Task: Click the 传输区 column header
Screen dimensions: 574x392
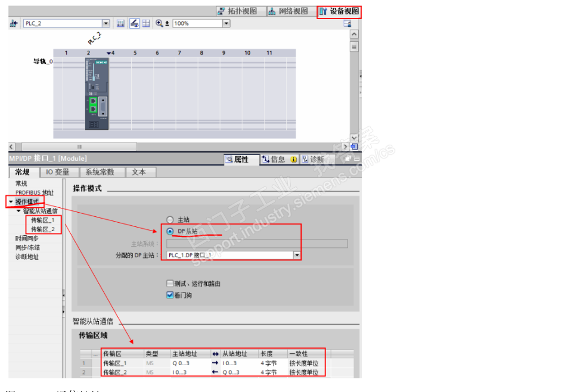Action: click(x=123, y=353)
